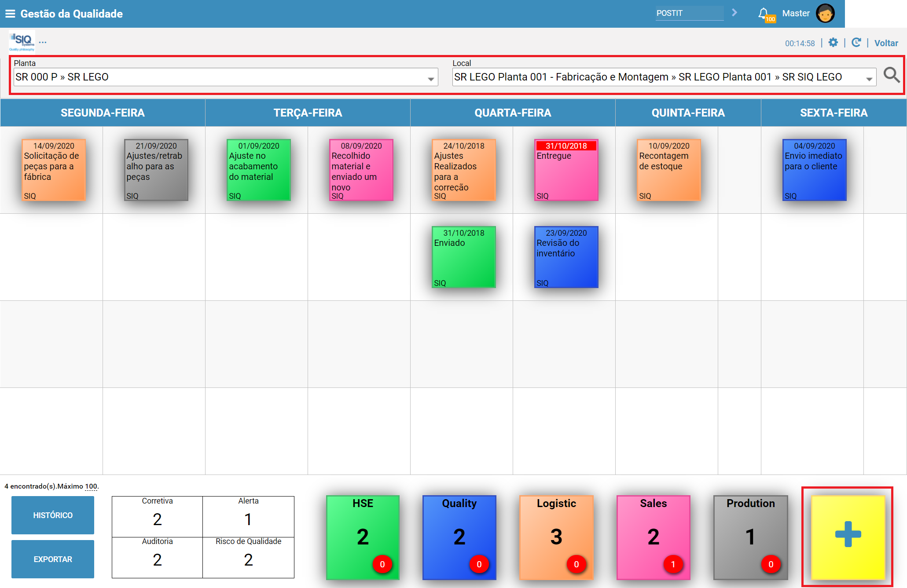Open post-it 'Ajuste no acabamento do material'
This screenshot has width=907, height=588.
tap(259, 170)
